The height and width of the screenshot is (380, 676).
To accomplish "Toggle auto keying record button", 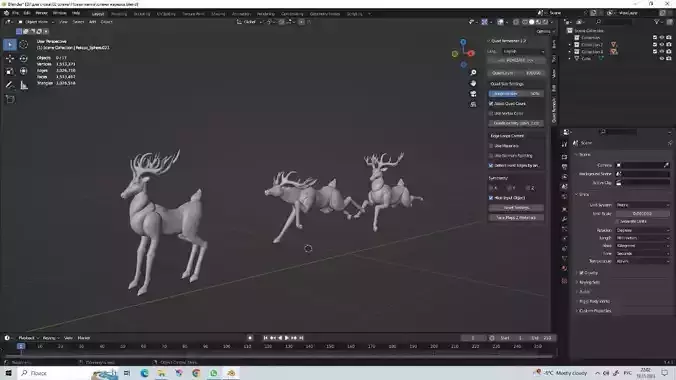I will (250, 338).
